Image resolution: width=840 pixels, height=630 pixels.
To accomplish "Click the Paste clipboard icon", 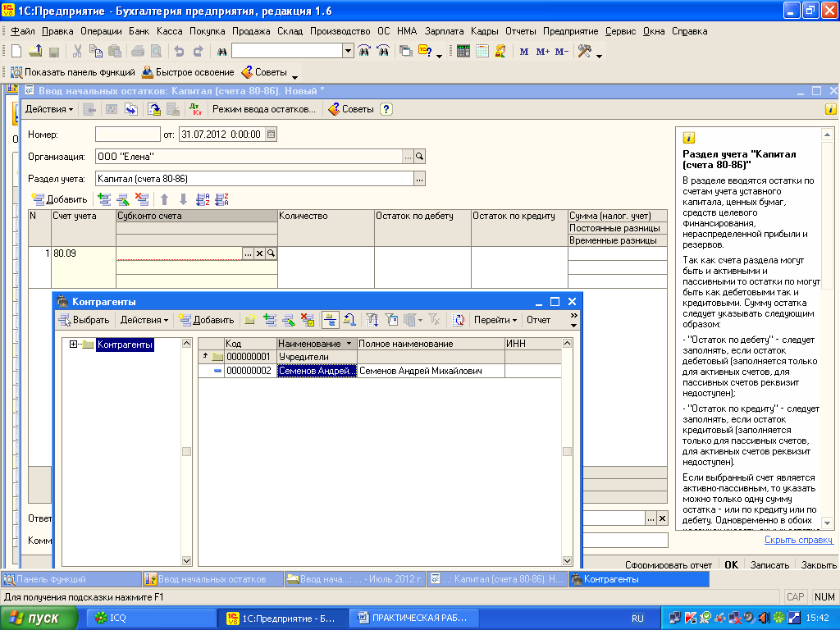I will click(x=115, y=52).
